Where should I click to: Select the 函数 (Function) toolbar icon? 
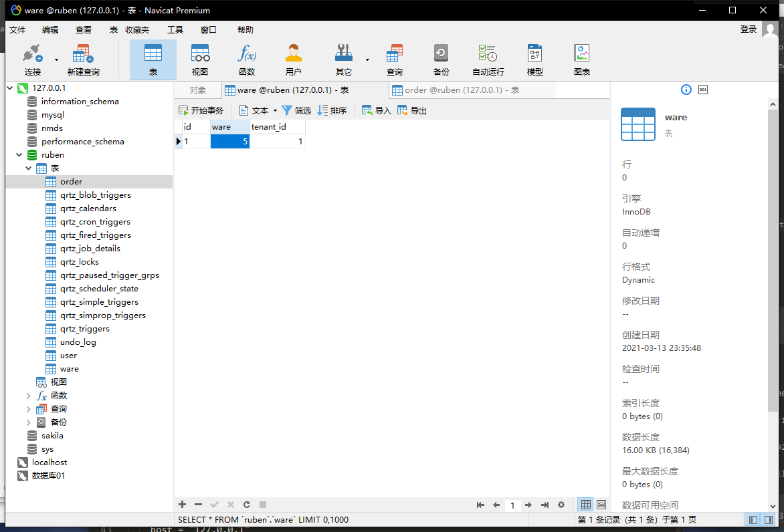click(x=247, y=59)
